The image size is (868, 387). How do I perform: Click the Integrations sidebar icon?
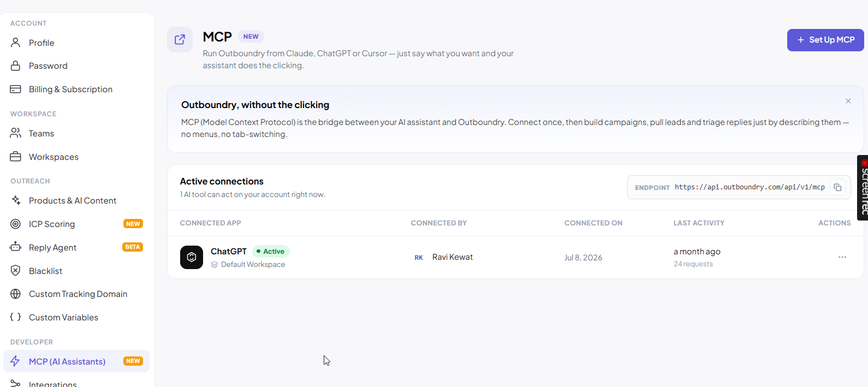point(16,384)
